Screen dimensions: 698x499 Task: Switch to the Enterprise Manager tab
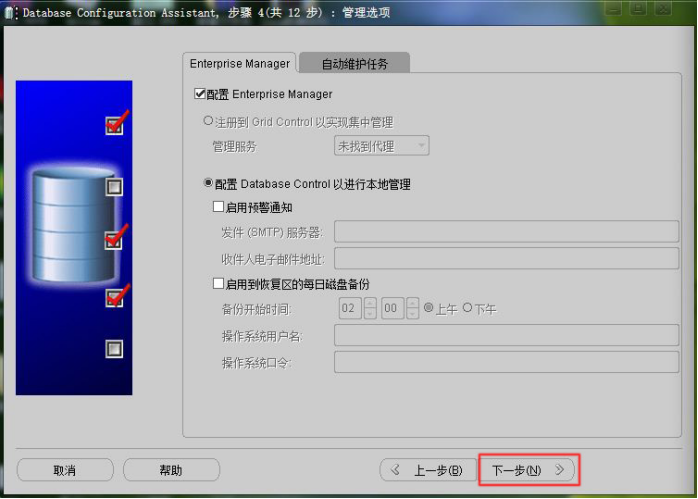239,63
